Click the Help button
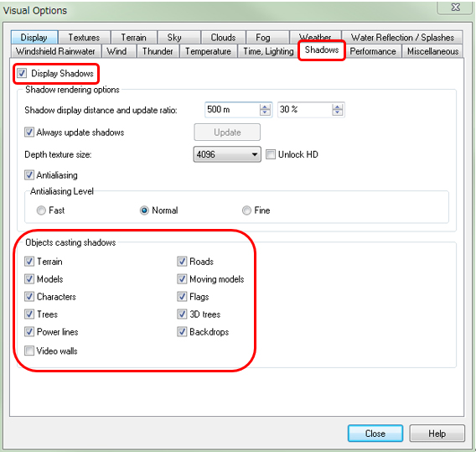This screenshot has width=476, height=452. click(437, 434)
